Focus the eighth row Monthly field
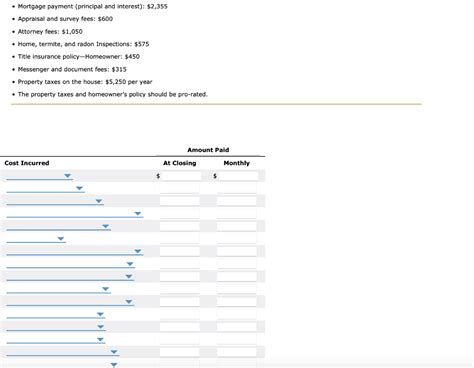This screenshot has height=368, width=474. [x=237, y=264]
